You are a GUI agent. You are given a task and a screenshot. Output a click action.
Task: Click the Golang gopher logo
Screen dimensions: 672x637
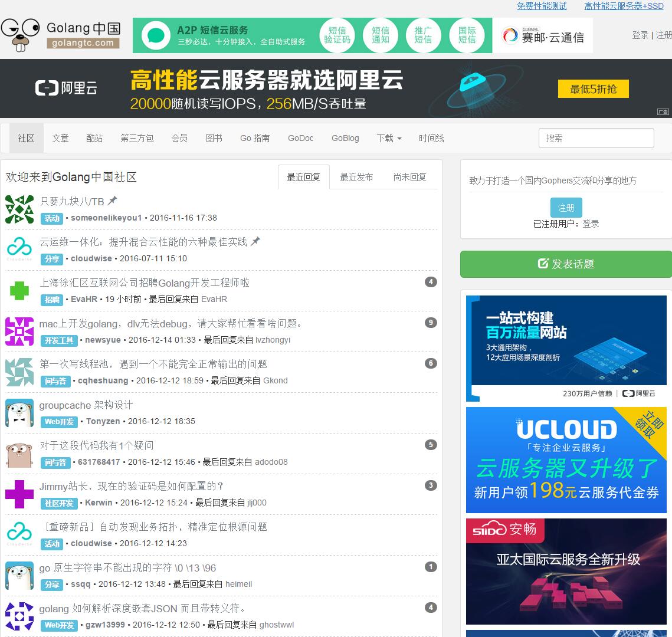[20, 35]
